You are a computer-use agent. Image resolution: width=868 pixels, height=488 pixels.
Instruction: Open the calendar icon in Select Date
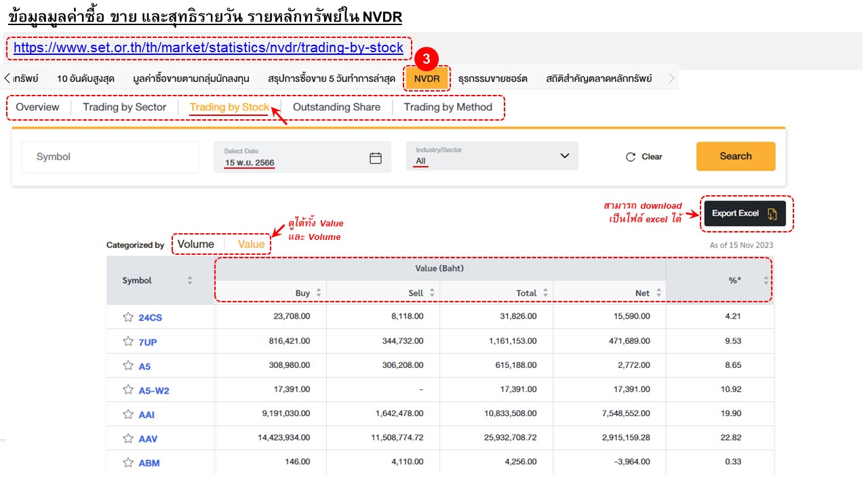(376, 157)
